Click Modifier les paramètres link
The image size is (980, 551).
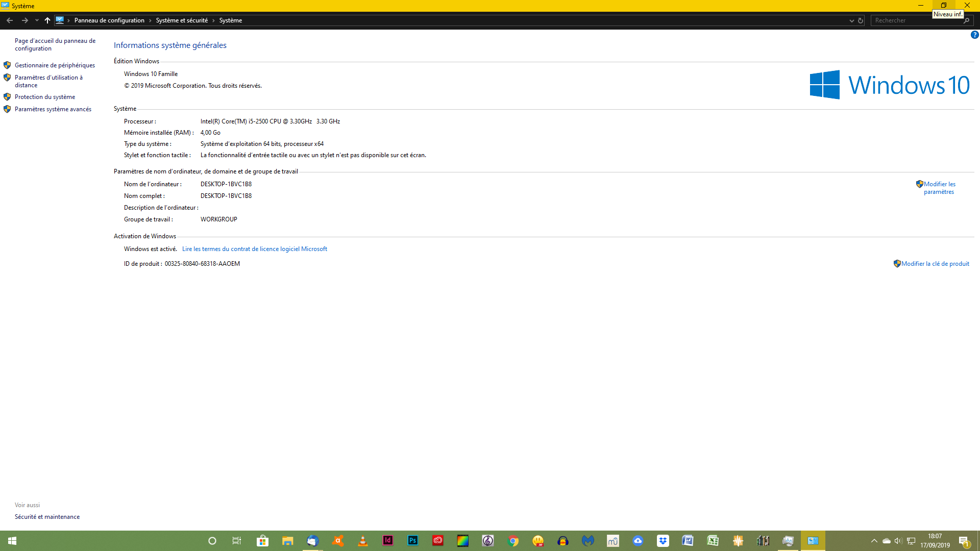(939, 188)
